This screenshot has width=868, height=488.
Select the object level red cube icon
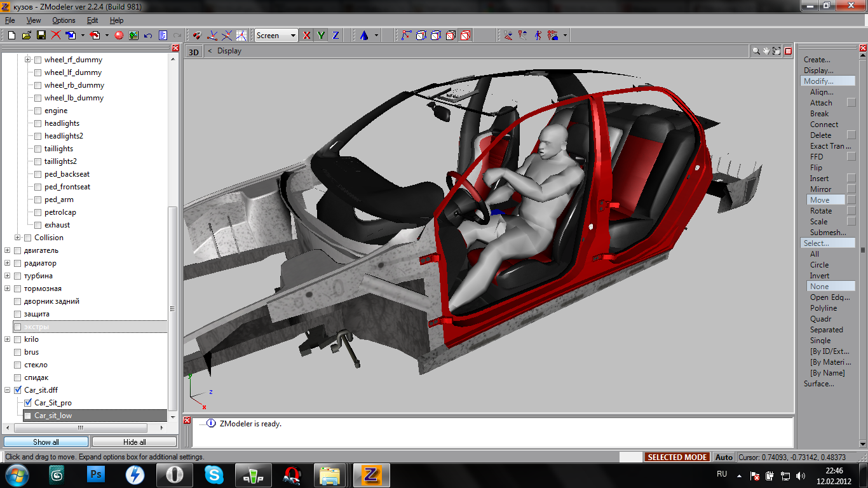pos(465,36)
